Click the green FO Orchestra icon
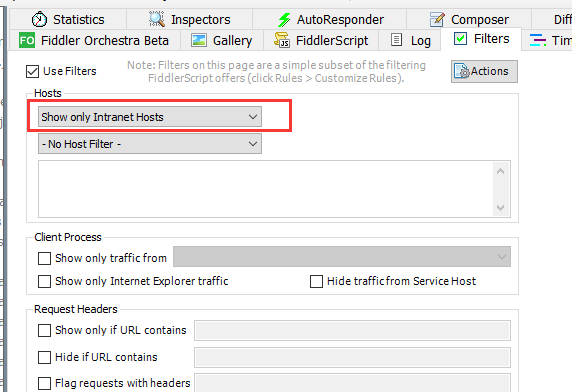This screenshot has width=572, height=392. pos(27,40)
